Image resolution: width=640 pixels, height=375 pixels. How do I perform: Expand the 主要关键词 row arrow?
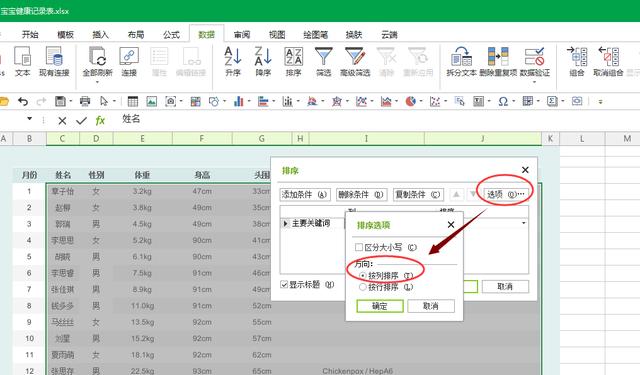click(285, 224)
